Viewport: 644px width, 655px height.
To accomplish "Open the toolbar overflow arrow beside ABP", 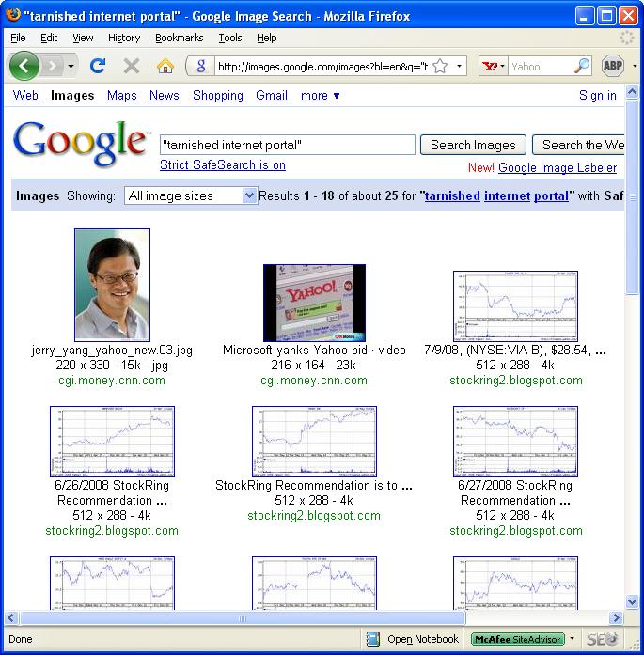I will [x=635, y=66].
